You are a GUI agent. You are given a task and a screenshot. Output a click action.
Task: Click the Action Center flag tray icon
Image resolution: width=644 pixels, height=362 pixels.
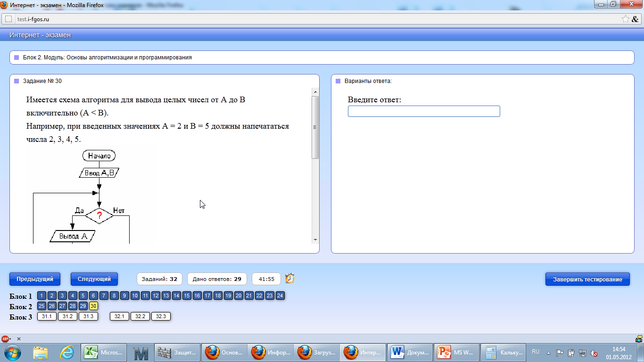[x=560, y=353]
